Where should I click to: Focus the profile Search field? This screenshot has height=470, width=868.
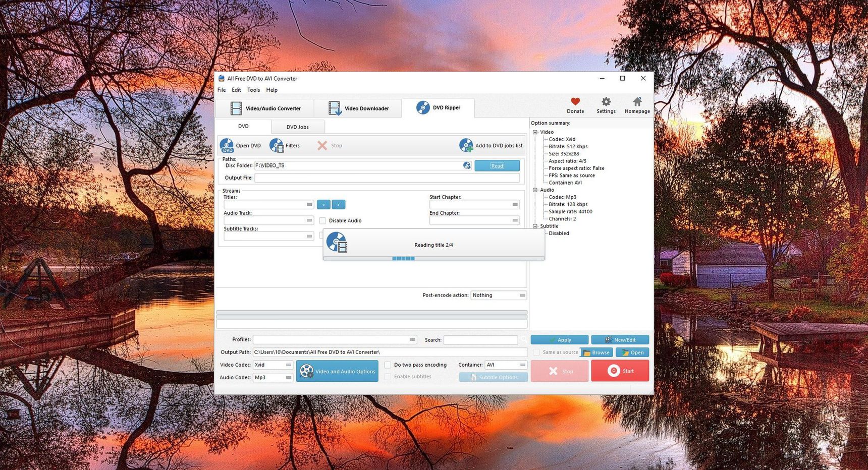click(x=480, y=340)
